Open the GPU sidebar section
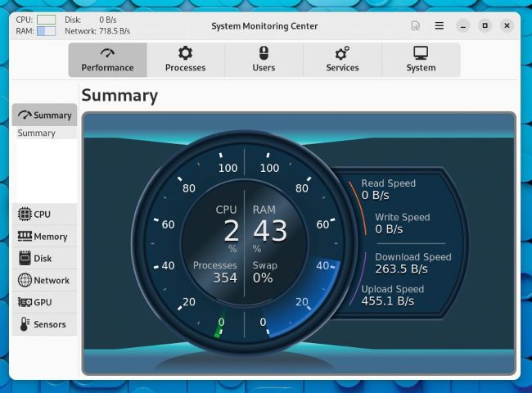This screenshot has width=532, height=393. click(x=45, y=303)
